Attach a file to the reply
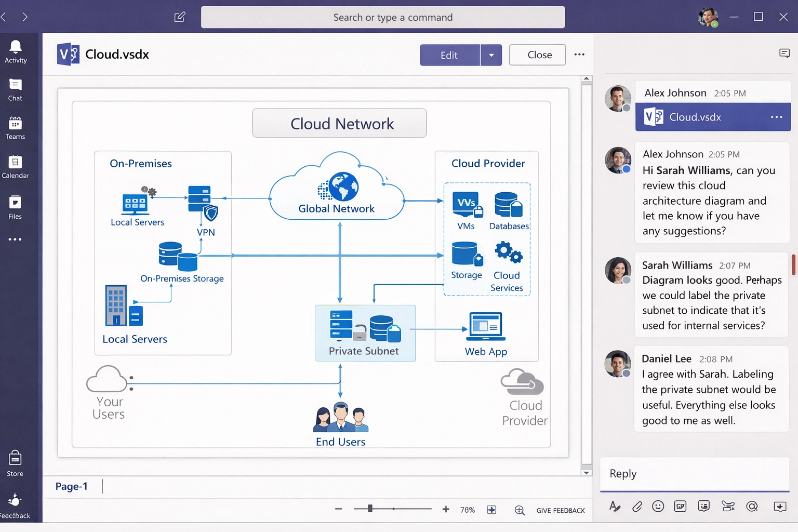This screenshot has height=532, width=798. point(637,506)
